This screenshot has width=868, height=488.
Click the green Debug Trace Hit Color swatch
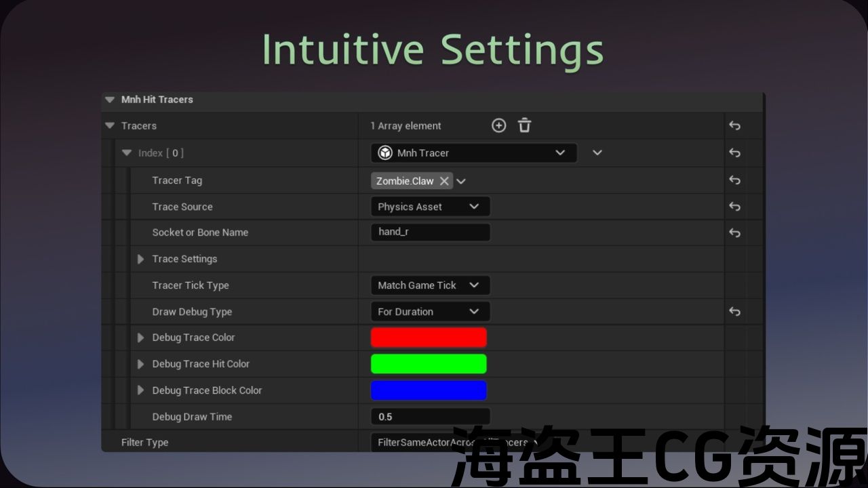click(x=429, y=364)
